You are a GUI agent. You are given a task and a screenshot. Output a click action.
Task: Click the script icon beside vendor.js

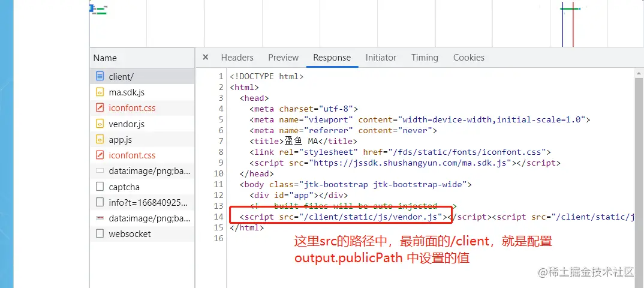tap(100, 124)
